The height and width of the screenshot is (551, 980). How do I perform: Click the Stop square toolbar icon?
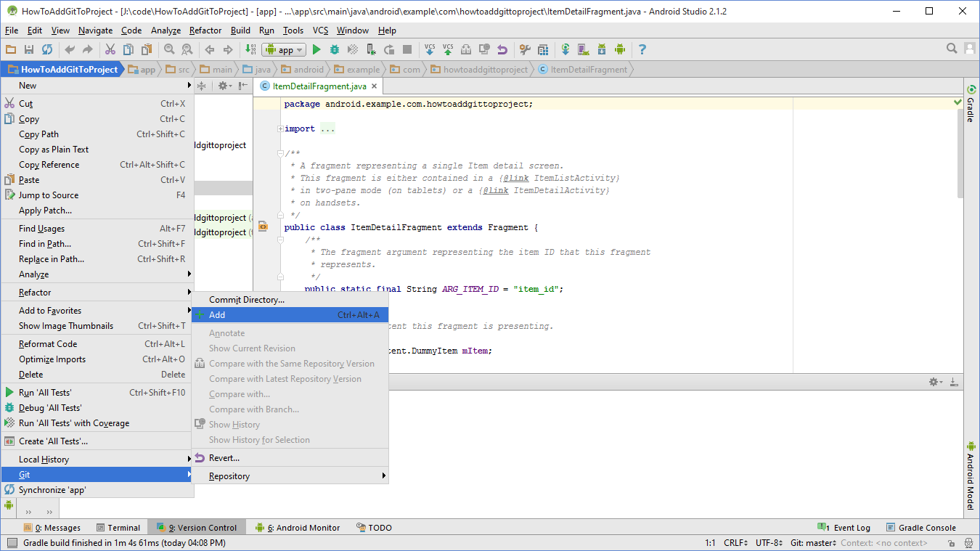coord(407,49)
